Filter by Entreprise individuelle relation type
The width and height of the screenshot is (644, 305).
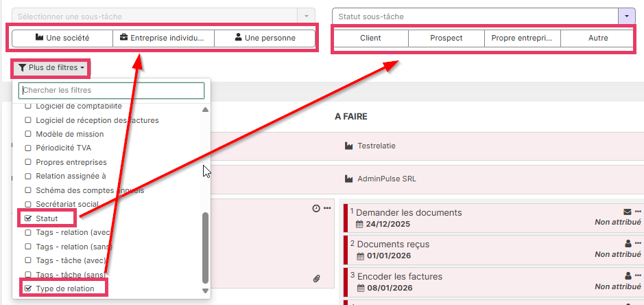pyautogui.click(x=163, y=38)
